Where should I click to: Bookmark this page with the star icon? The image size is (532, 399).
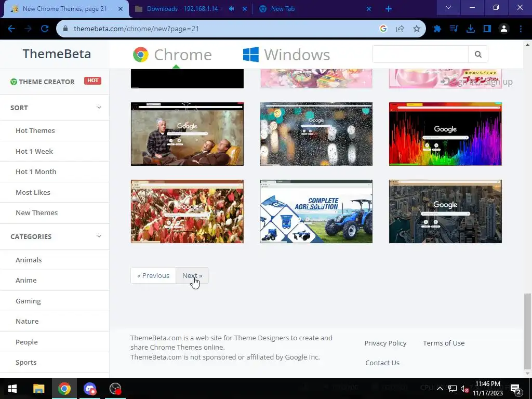[417, 29]
